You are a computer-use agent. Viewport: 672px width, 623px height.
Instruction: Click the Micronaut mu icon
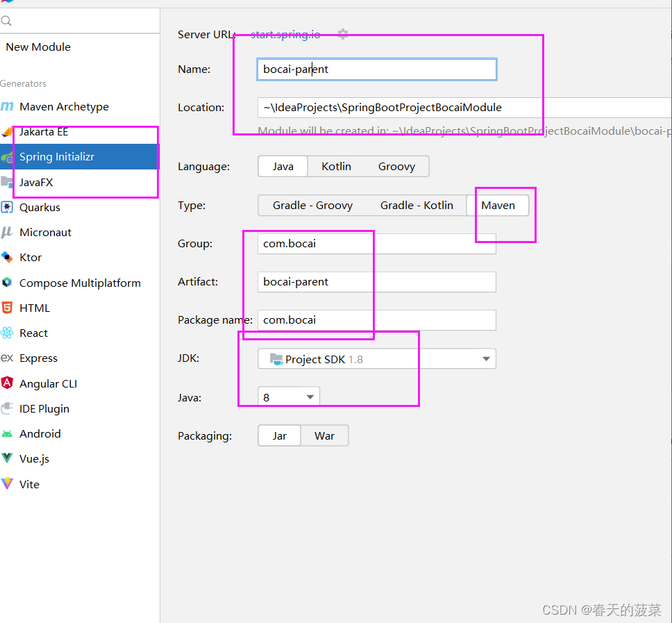click(x=7, y=233)
